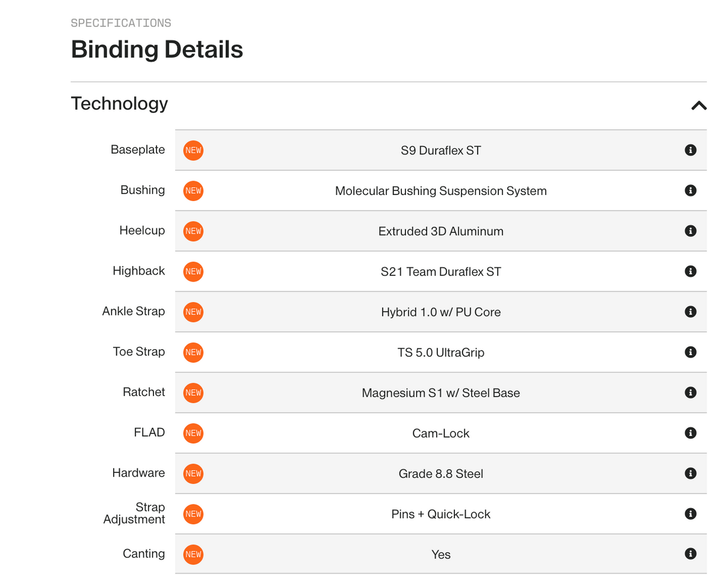Select the Extruded 3D Aluminum row text
Viewport: 722px width, 588px height.
point(441,231)
